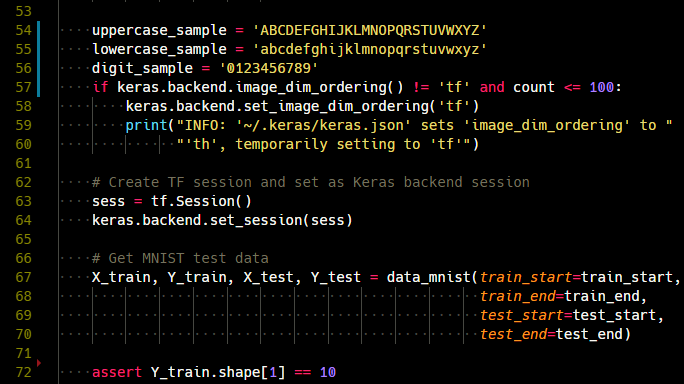The height and width of the screenshot is (384, 684).
Task: Click line number 67 in the gutter
Action: coord(24,277)
